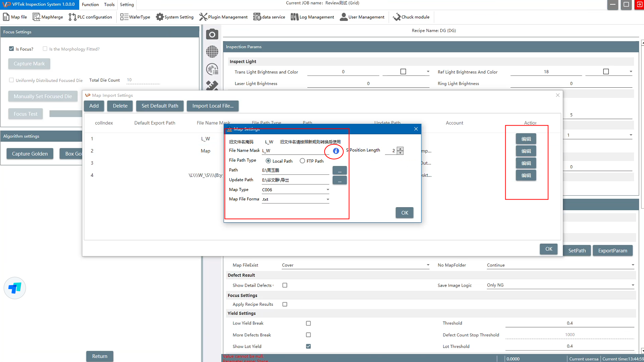Click the Total Die Count field
Image resolution: width=644 pixels, height=362 pixels.
143,80
